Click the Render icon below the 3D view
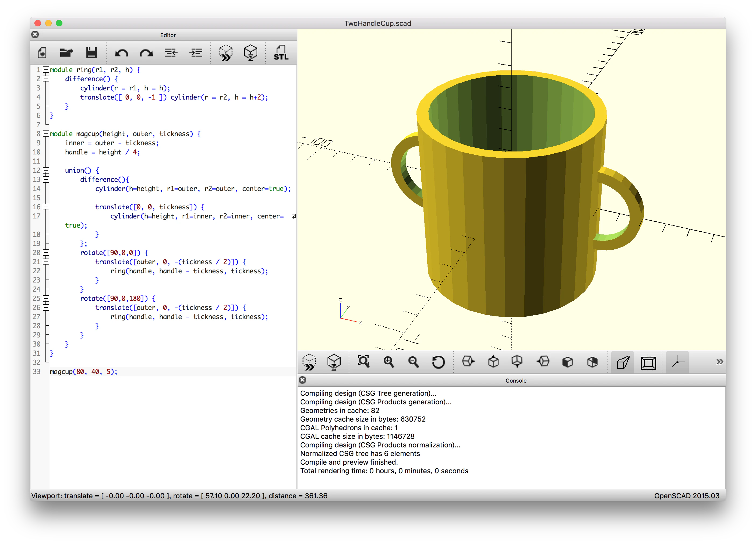This screenshot has height=544, width=756. pyautogui.click(x=334, y=362)
